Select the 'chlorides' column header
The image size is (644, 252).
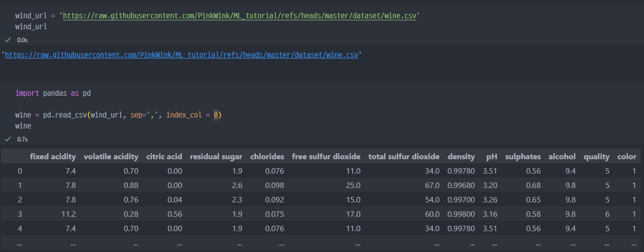tap(267, 156)
